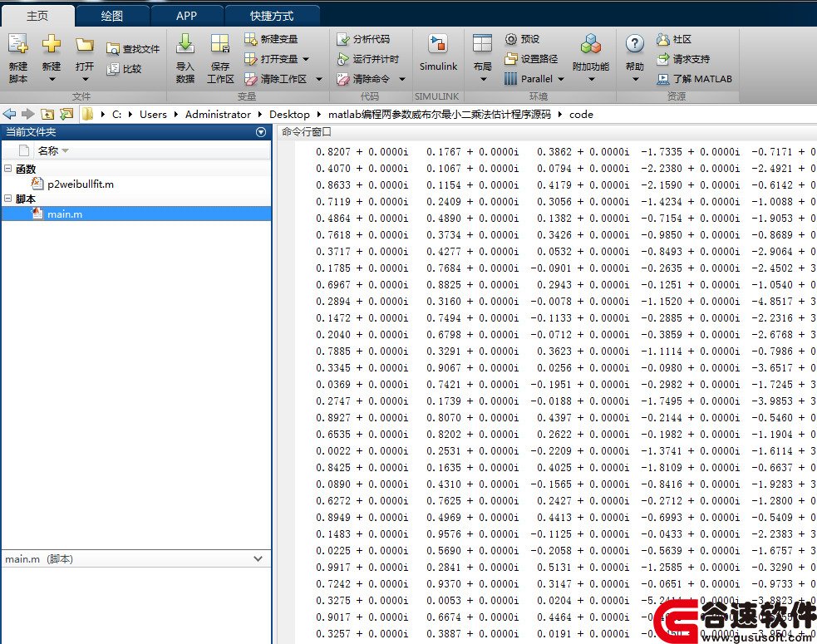Collapse the Scripts (脚本) group in file list
Viewport: 817px width, 644px height.
7,198
